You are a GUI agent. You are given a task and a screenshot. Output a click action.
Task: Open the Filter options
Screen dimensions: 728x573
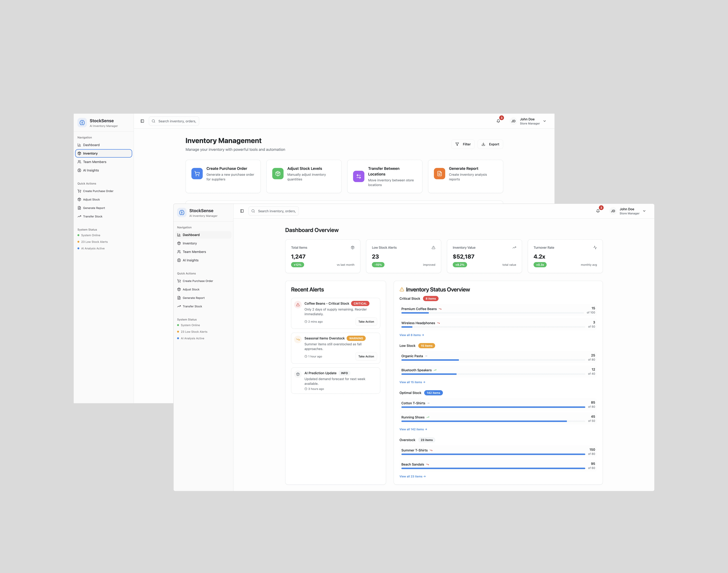[463, 144]
